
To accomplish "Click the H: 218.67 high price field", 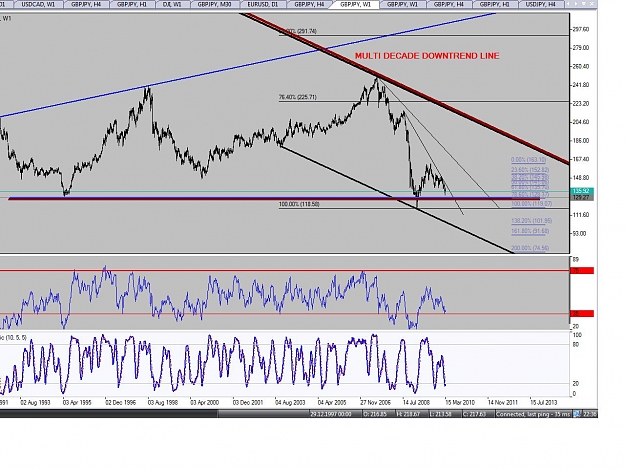I will (408, 414).
